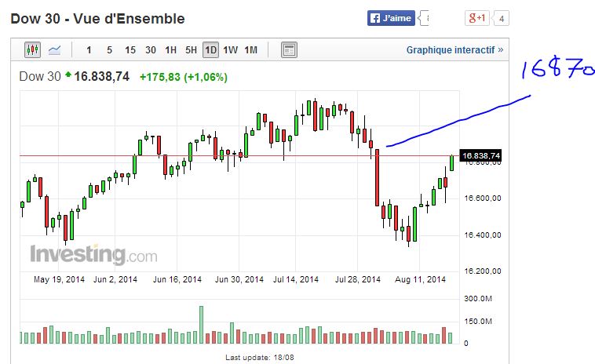
Task: Click the Google +1 button
Action: pos(477,18)
